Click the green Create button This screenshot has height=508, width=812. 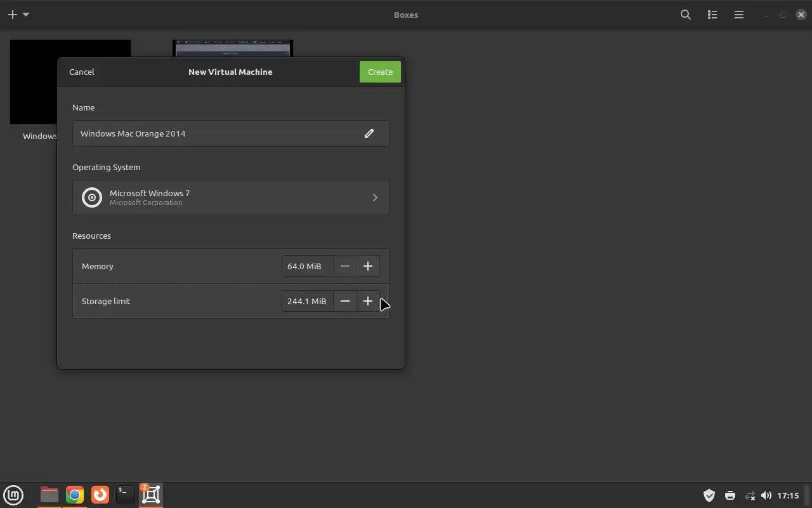point(380,72)
